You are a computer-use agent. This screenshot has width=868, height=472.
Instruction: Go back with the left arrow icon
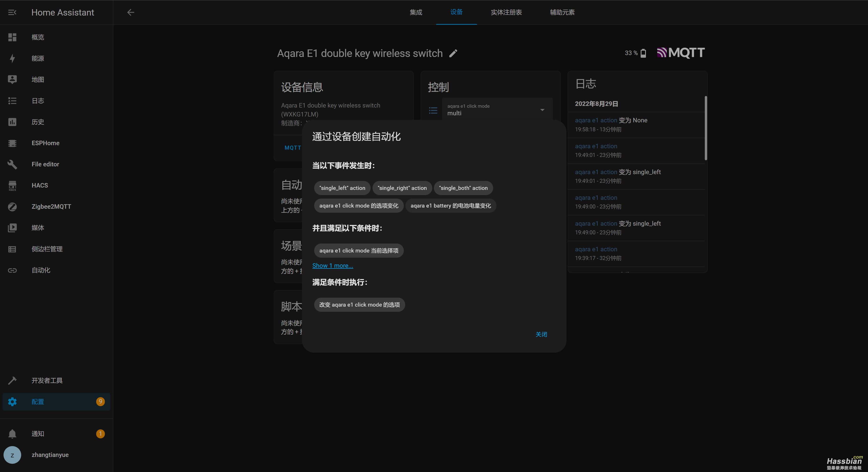coord(131,12)
